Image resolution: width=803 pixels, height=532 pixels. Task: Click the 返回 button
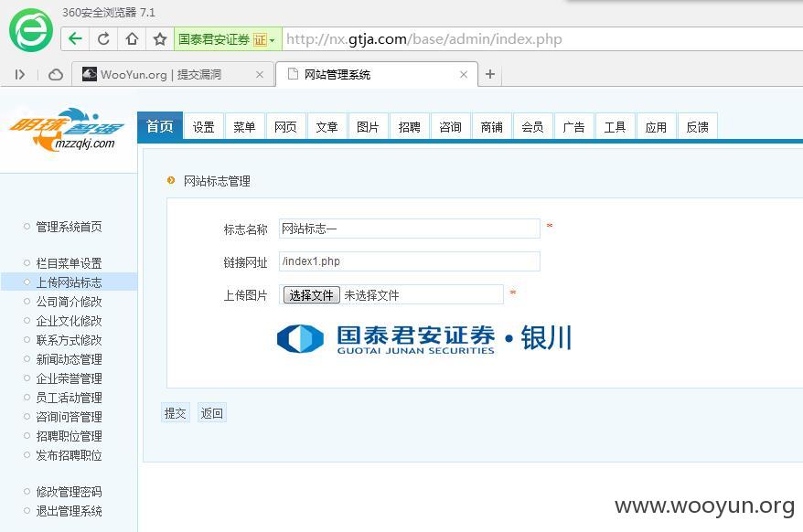211,412
